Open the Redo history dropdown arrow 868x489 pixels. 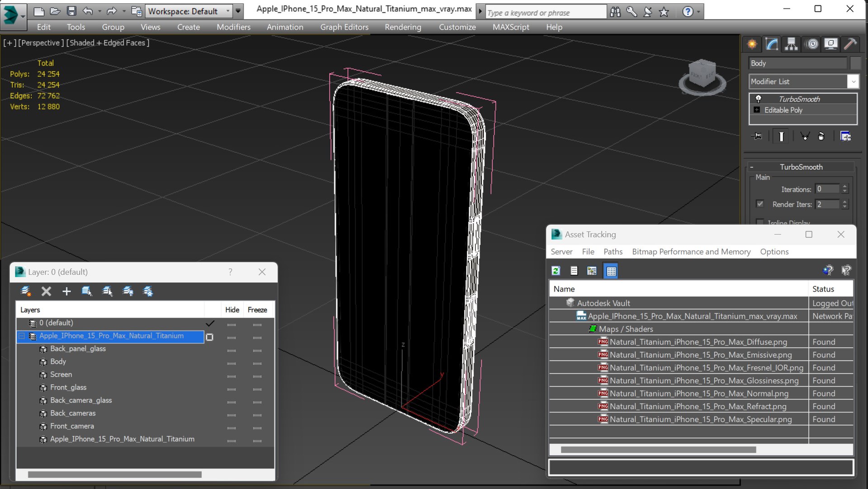click(x=123, y=11)
